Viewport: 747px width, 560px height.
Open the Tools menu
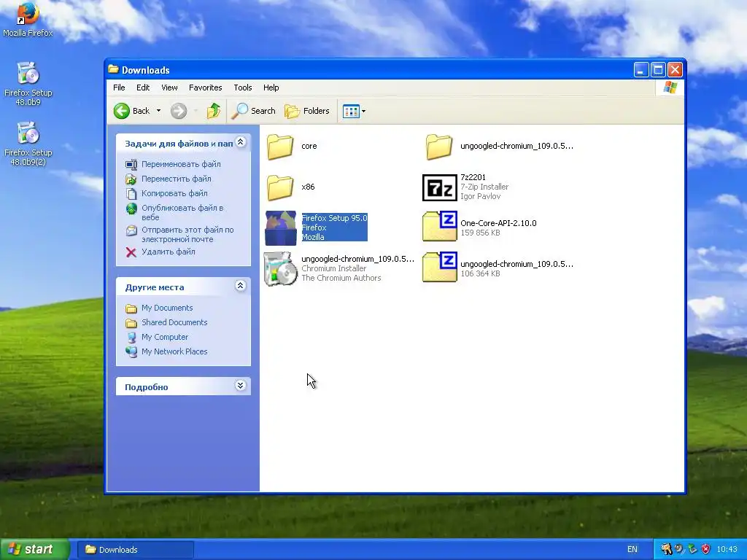click(x=242, y=87)
